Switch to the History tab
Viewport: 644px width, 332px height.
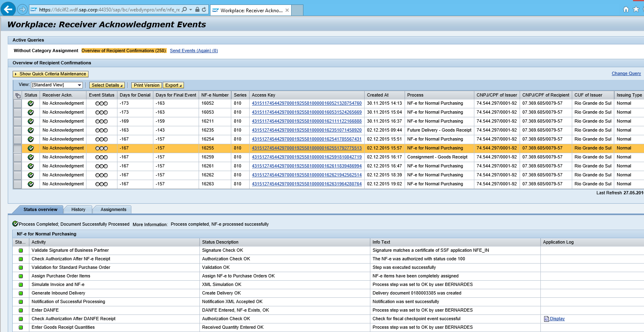(78, 209)
